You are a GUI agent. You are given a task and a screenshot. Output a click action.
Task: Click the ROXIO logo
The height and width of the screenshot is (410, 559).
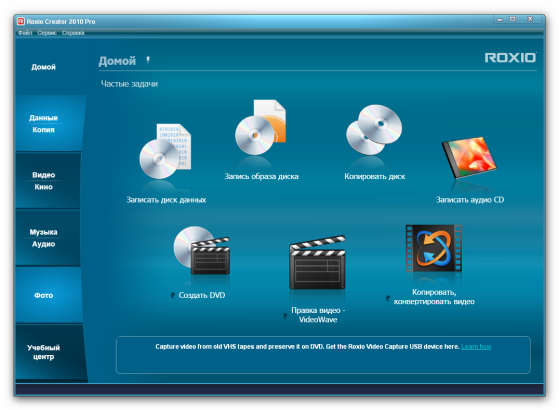pyautogui.click(x=510, y=58)
